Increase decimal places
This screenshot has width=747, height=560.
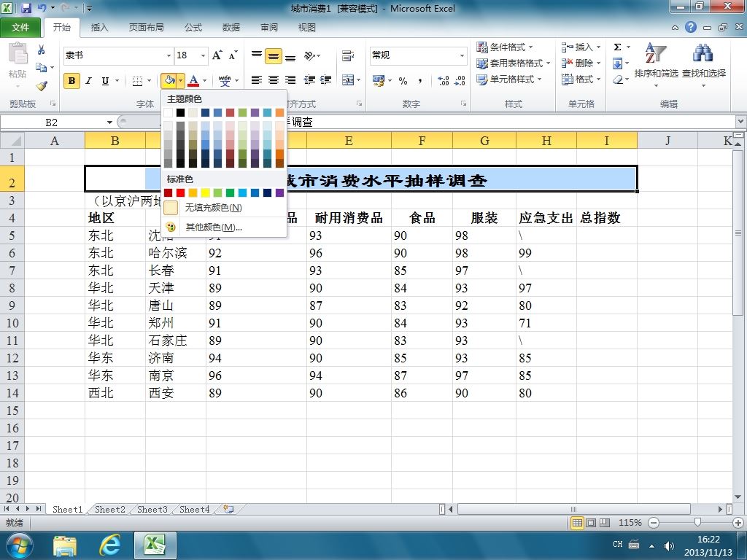pyautogui.click(x=443, y=80)
